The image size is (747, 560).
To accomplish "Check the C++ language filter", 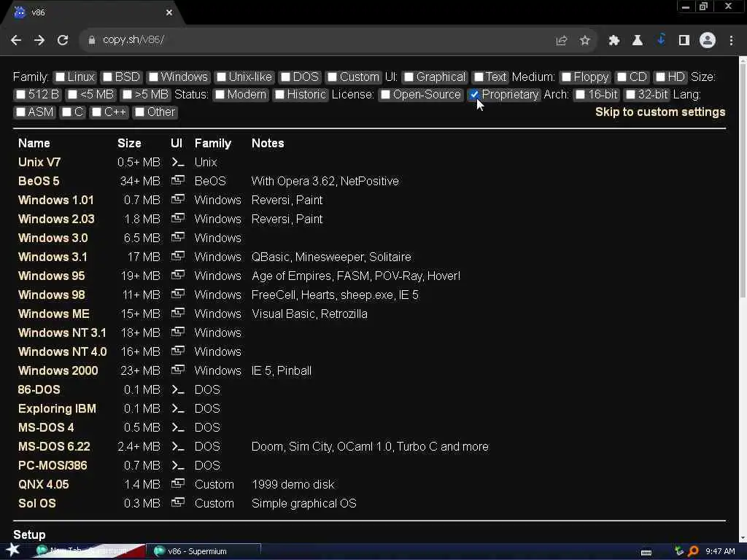I will point(97,112).
